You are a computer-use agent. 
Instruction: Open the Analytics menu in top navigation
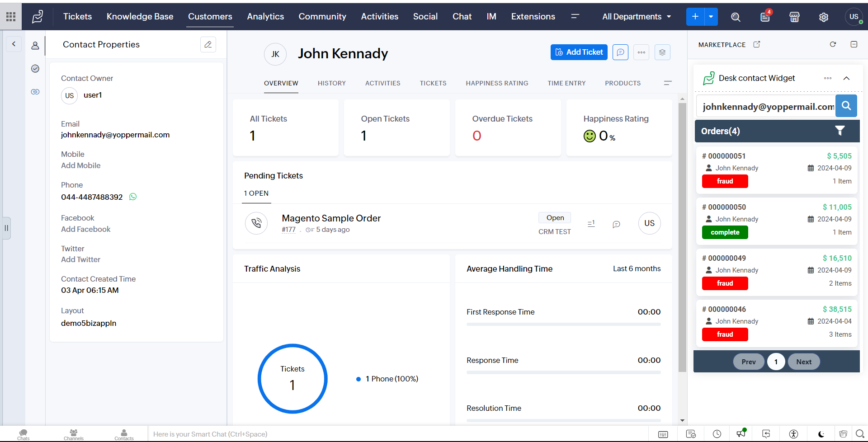[x=265, y=17]
